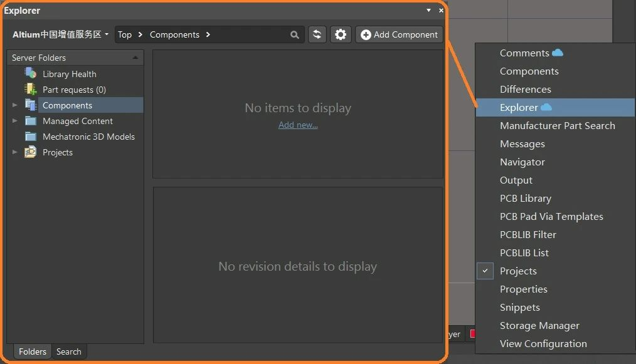Click cloud icon next to Comments
The height and width of the screenshot is (364, 636).
[x=558, y=53]
